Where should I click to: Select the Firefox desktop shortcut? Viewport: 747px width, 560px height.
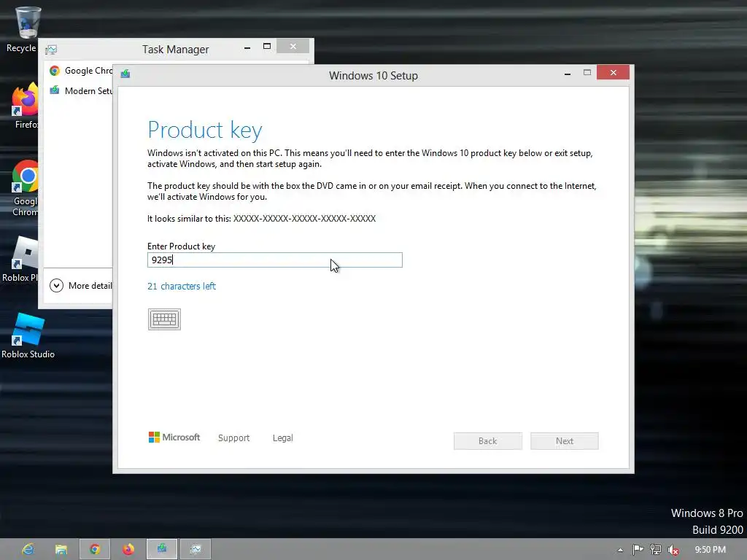[x=24, y=106]
